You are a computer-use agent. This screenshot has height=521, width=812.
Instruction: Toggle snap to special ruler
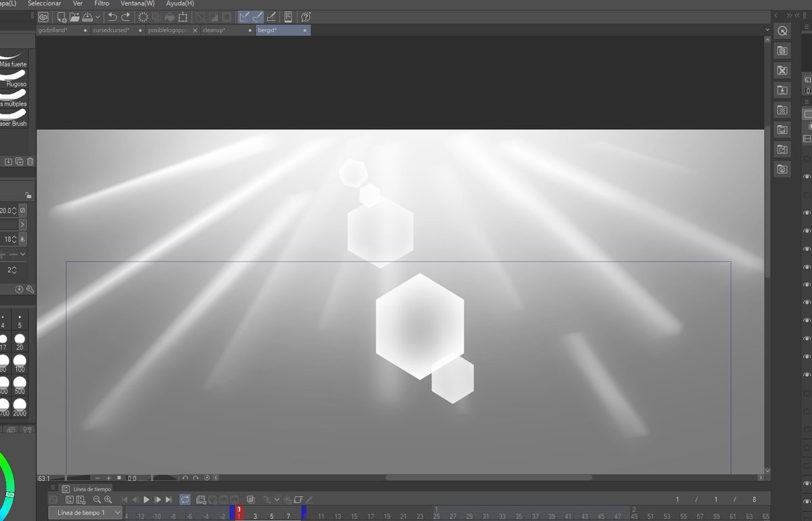258,17
